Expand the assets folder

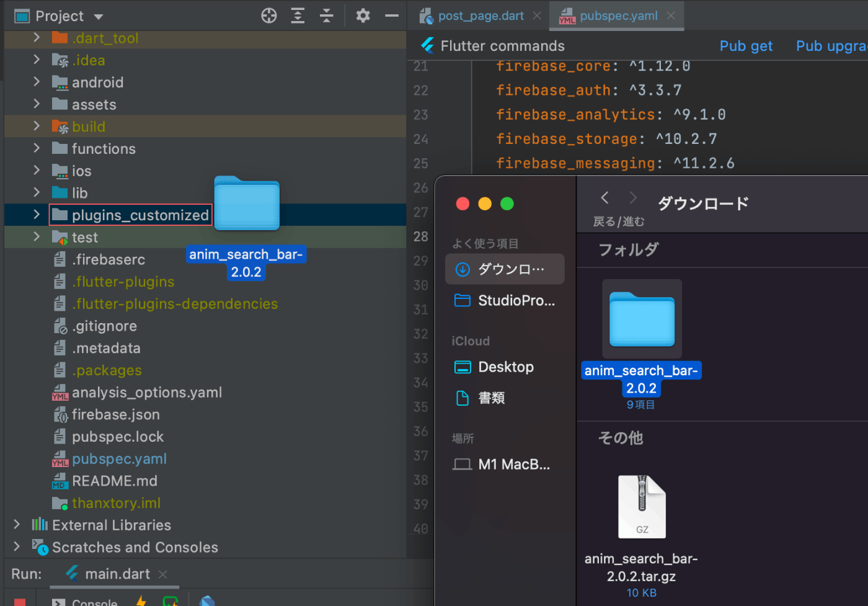(37, 104)
